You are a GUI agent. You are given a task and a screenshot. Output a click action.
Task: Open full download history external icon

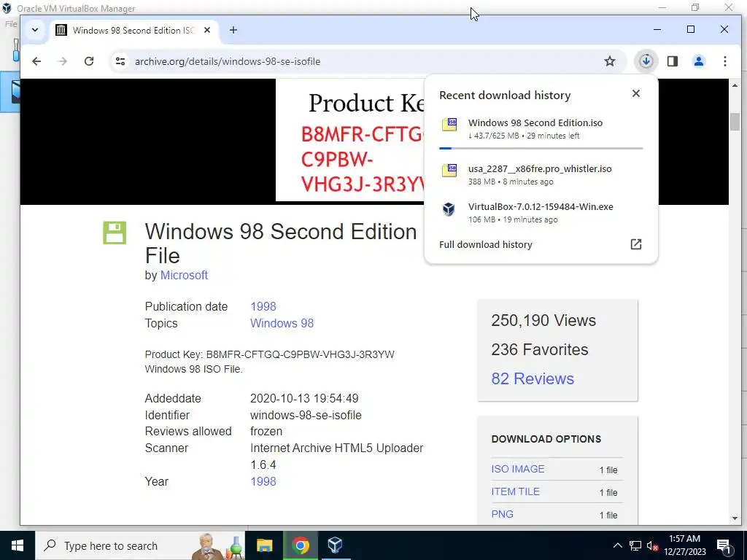636,244
